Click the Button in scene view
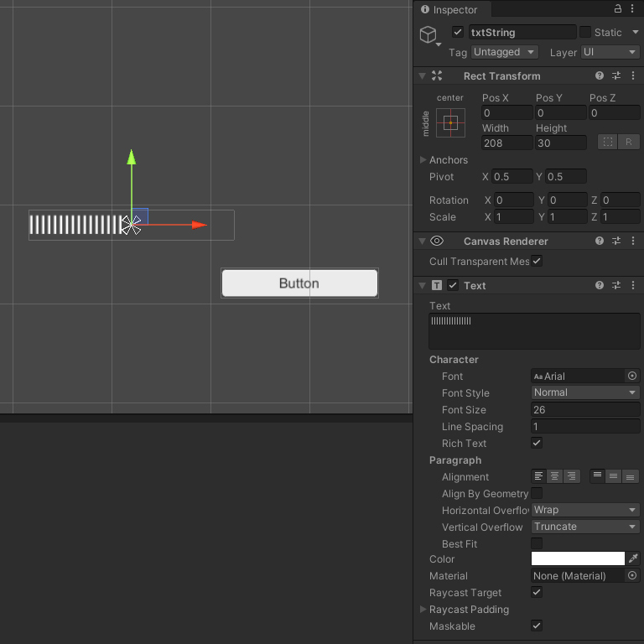Image resolution: width=644 pixels, height=644 pixels. 299,283
